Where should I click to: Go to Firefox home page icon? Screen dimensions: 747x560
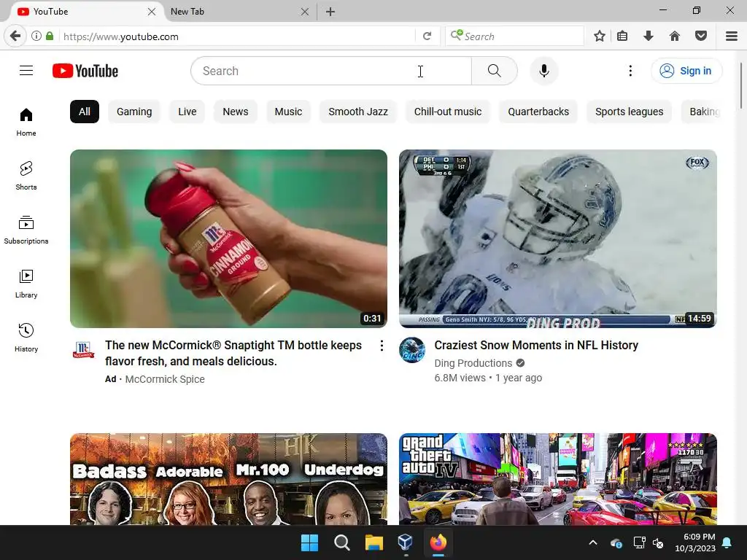(x=675, y=36)
